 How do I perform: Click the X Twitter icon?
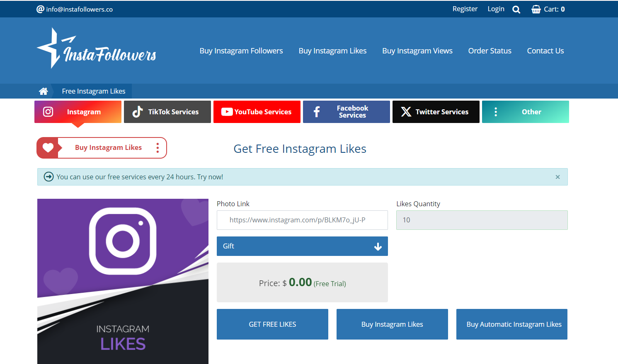coord(406,112)
